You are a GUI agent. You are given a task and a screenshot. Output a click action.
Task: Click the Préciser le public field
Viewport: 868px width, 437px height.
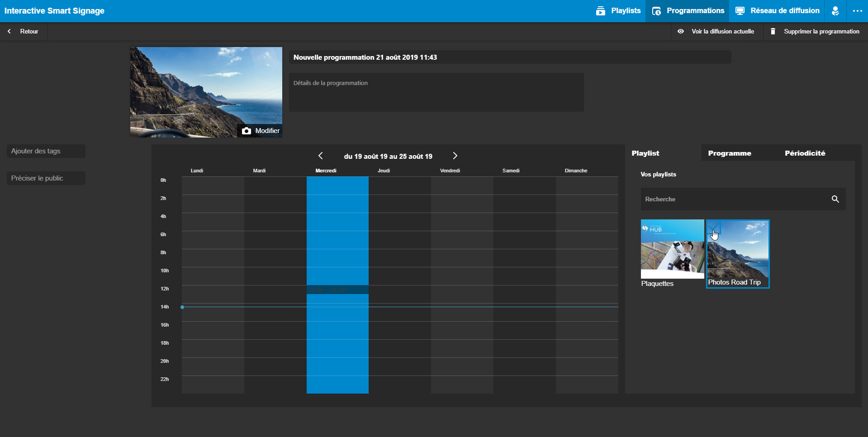pos(46,178)
